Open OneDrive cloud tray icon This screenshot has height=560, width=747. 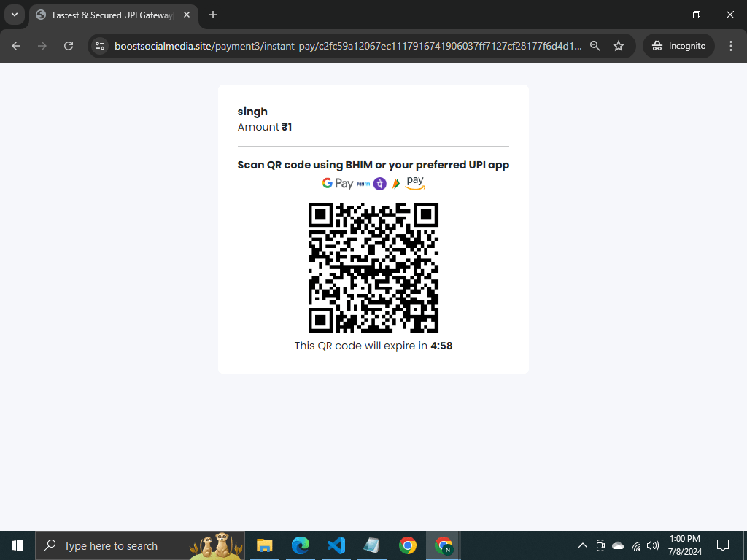pos(618,545)
